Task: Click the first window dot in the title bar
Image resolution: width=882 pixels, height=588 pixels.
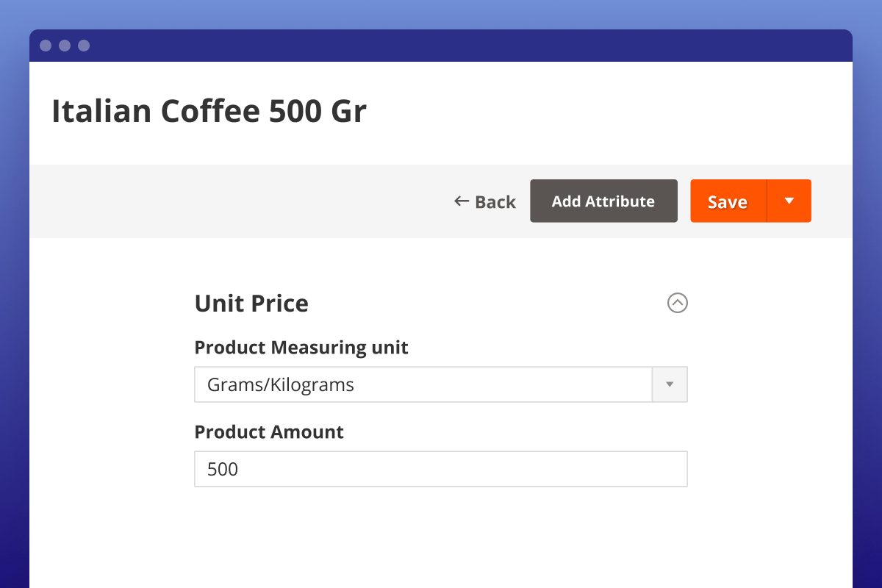Action: click(47, 45)
